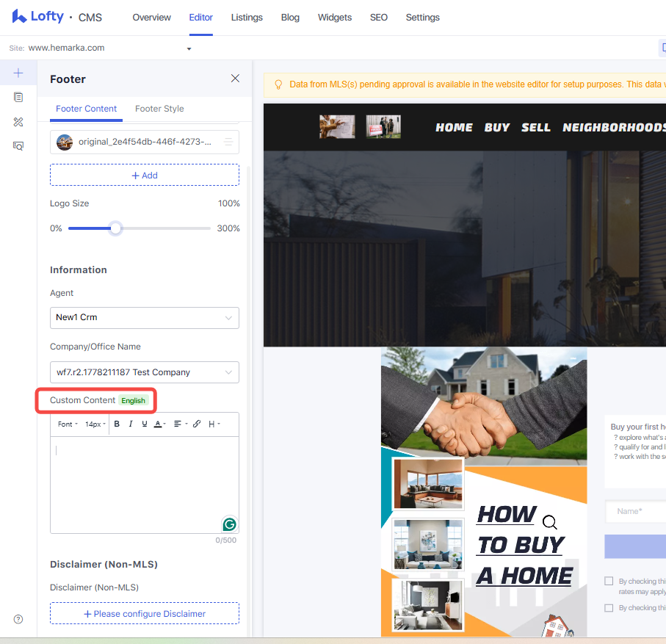Click the footer logo thumbnail avatar
The height and width of the screenshot is (644, 666).
point(65,142)
